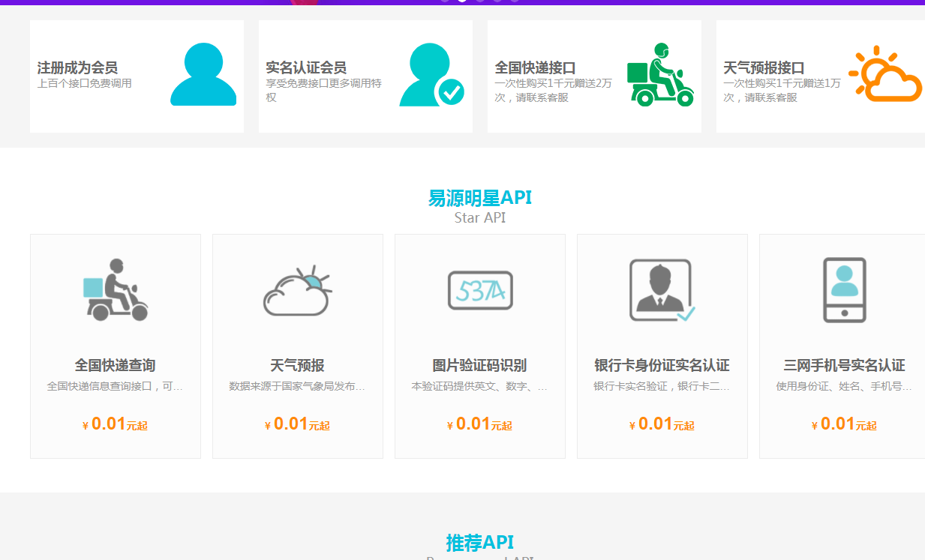Image resolution: width=925 pixels, height=560 pixels.
Task: Open the 三网手机号实名认证 API title
Action: click(845, 366)
